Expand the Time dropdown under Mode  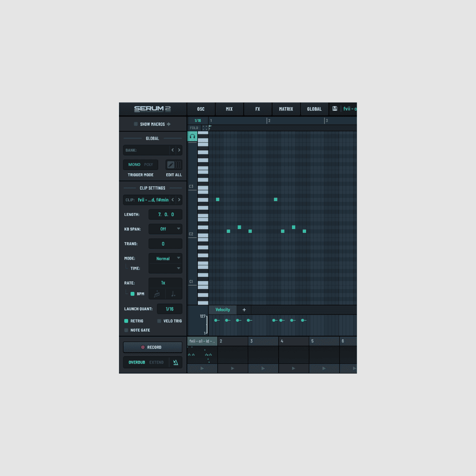pos(165,268)
